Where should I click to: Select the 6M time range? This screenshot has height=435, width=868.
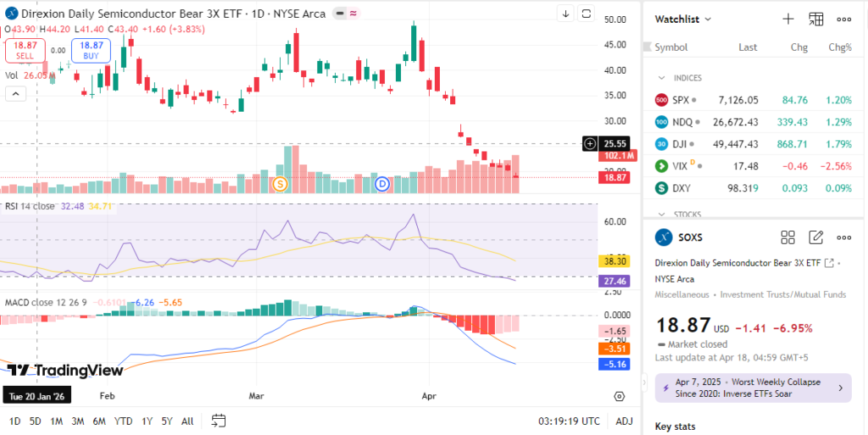(99, 421)
